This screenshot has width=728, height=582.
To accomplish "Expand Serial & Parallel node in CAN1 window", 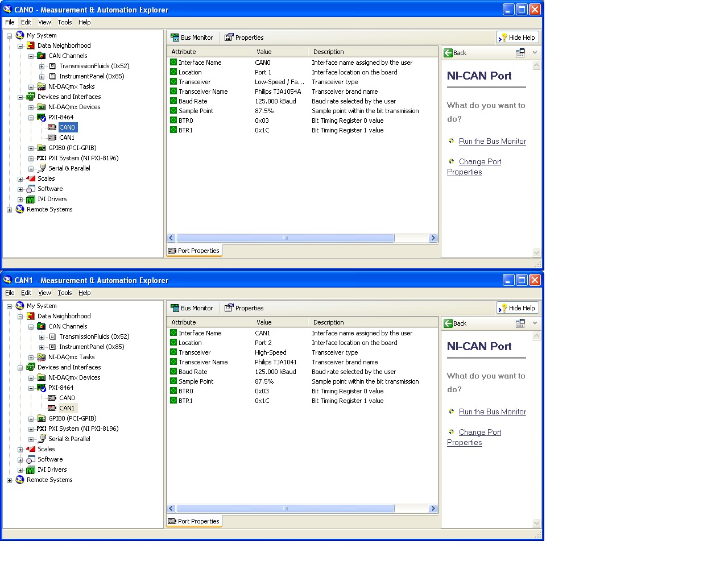I will 31,439.
